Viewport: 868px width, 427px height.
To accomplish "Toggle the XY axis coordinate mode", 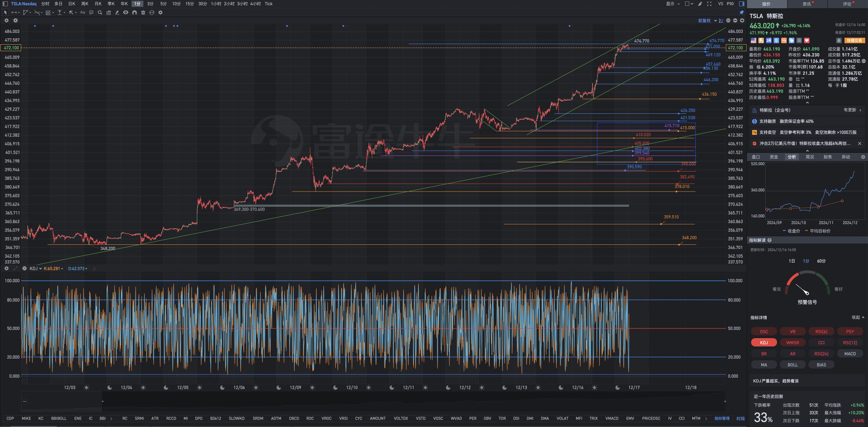I will coord(721,21).
